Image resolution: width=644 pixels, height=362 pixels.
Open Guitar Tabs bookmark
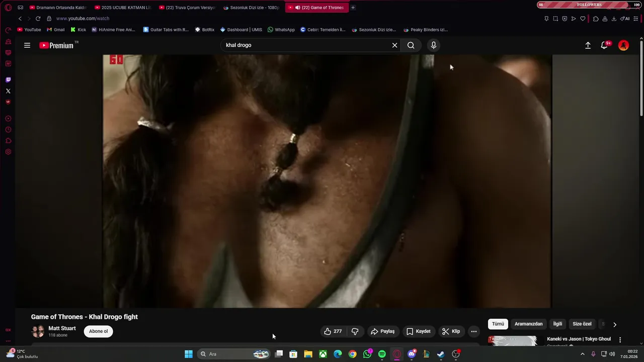166,30
